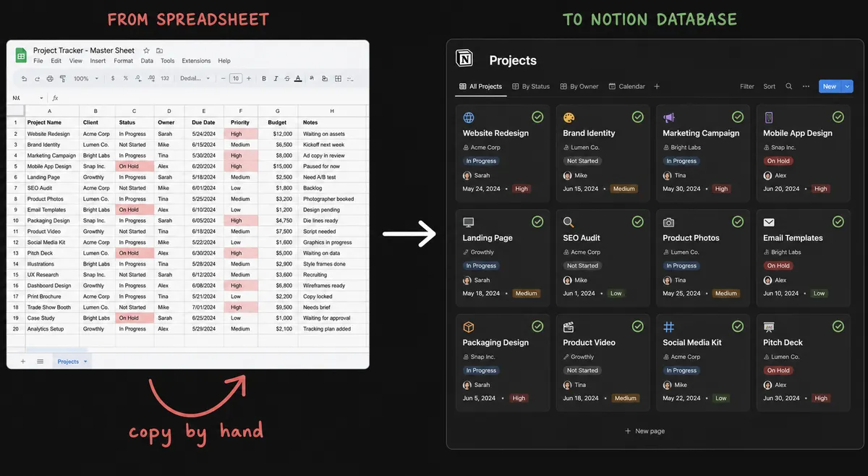Image resolution: width=868 pixels, height=476 pixels.
Task: Select the paint format tool
Action: coord(62,78)
